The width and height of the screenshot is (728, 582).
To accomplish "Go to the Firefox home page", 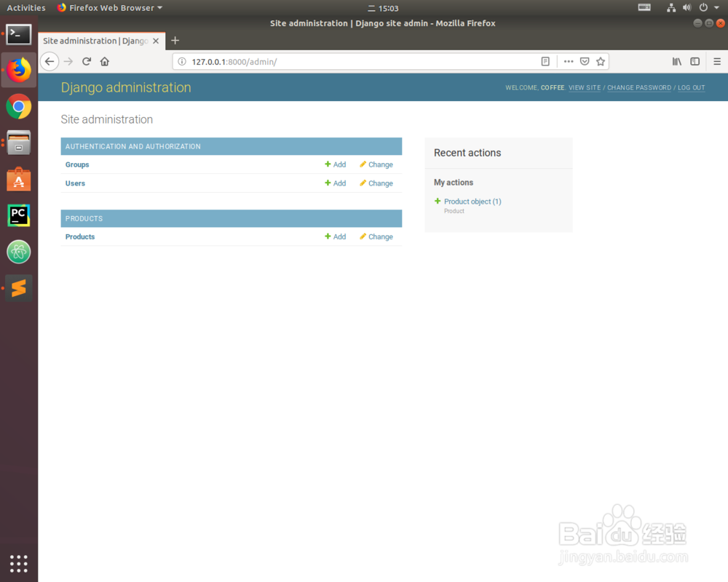I will pyautogui.click(x=104, y=61).
